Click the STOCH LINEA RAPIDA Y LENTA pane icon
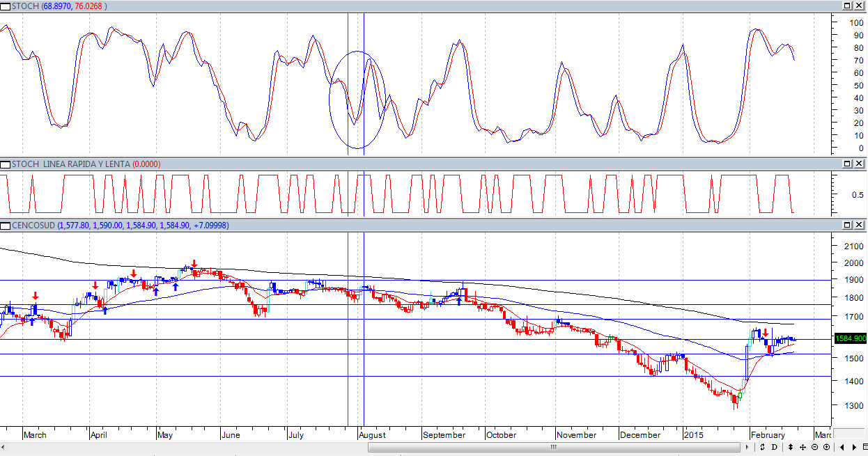 click(x=6, y=164)
